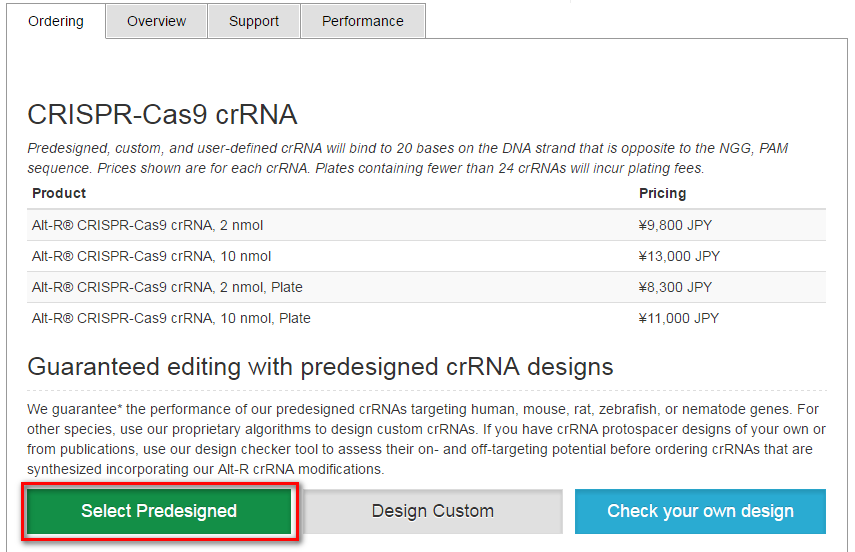Image resolution: width=855 pixels, height=552 pixels.
Task: Choose the 10 nmol, Plate product row
Action: pos(426,319)
